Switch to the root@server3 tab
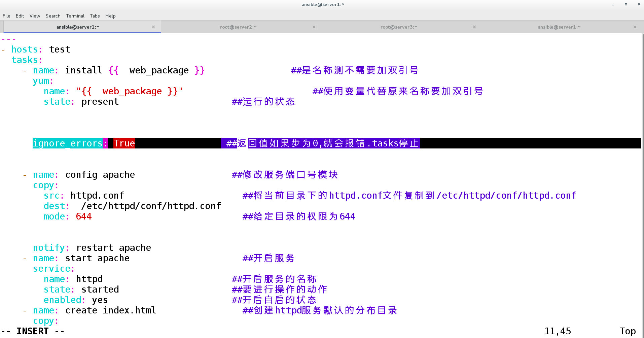Image resolution: width=644 pixels, height=338 pixels. click(x=399, y=27)
